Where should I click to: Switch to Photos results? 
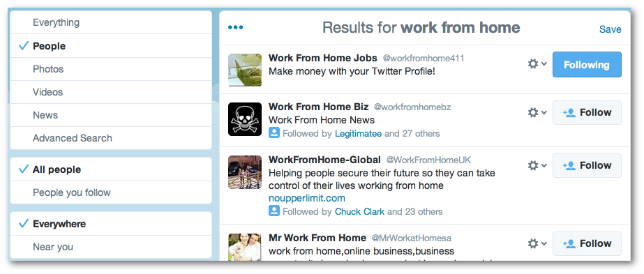point(111,69)
